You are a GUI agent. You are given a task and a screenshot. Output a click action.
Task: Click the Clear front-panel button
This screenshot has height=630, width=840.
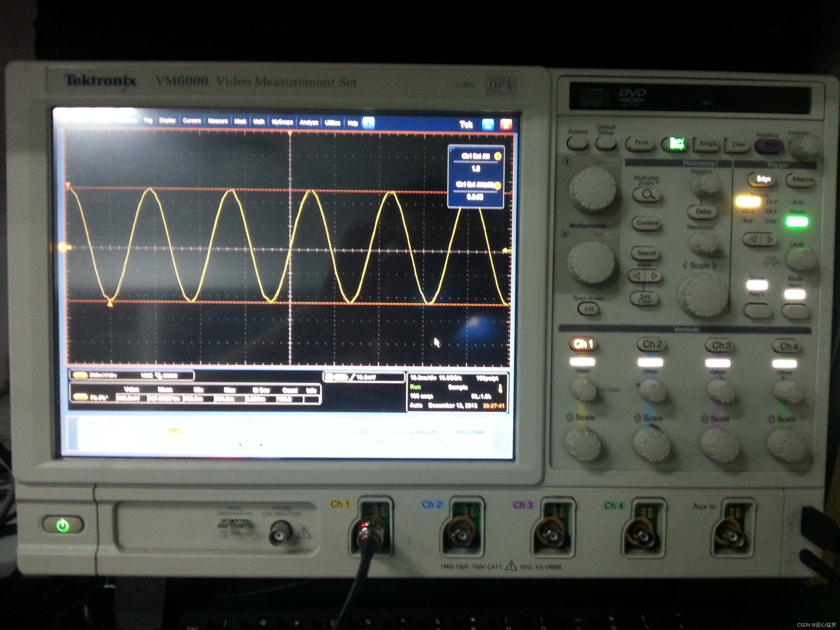pos(738,145)
